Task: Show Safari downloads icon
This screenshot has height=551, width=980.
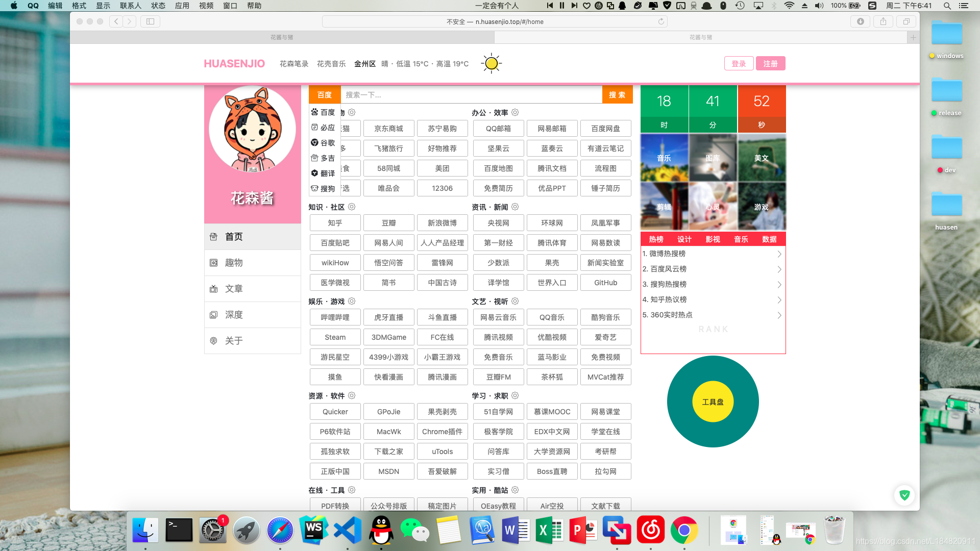Action: (861, 21)
